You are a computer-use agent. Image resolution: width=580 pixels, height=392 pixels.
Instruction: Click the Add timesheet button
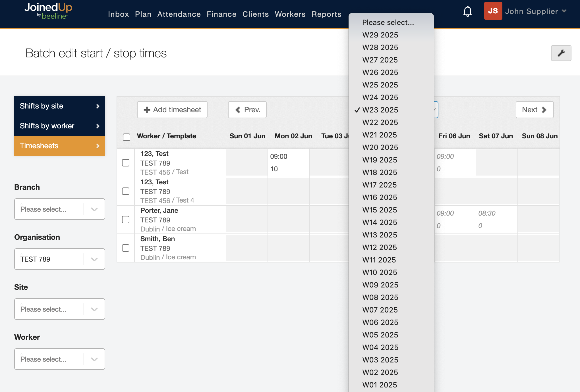(x=172, y=110)
